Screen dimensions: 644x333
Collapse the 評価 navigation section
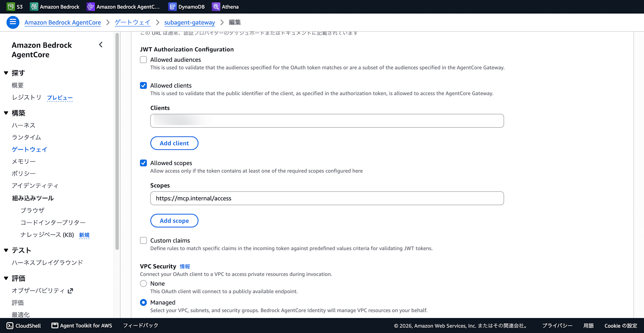[6, 278]
